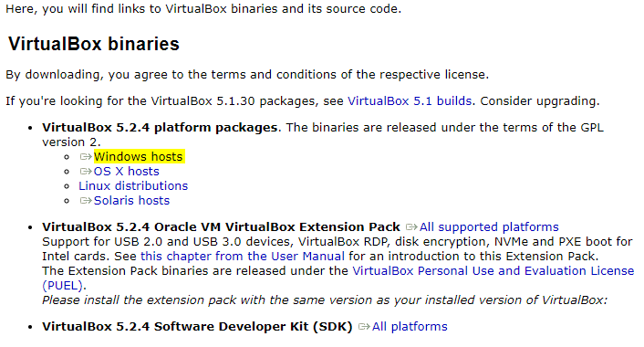Click the VirtualBox 5.2.4 platform packages bold text
This screenshot has height=347, width=644.
coord(160,128)
